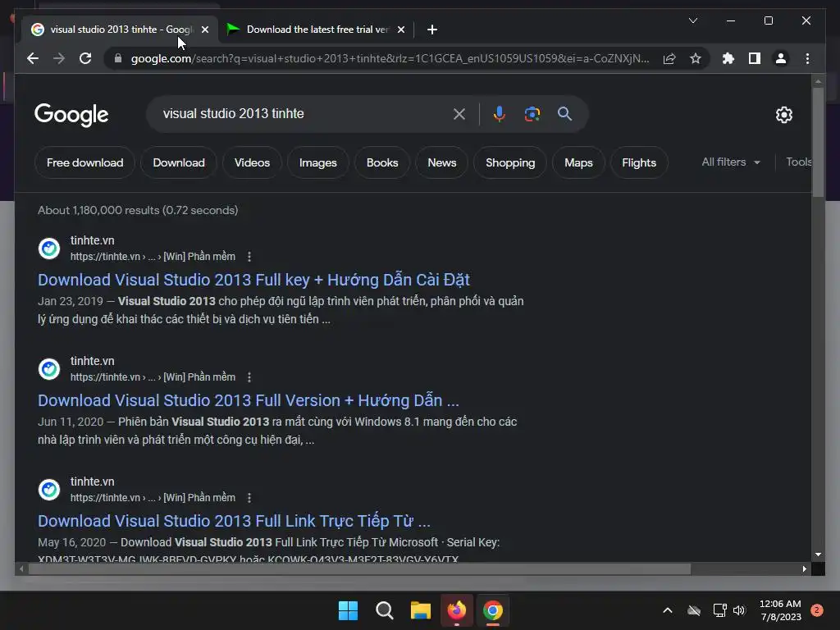
Task: Open the clock showing 12:06 AM
Action: (781, 610)
